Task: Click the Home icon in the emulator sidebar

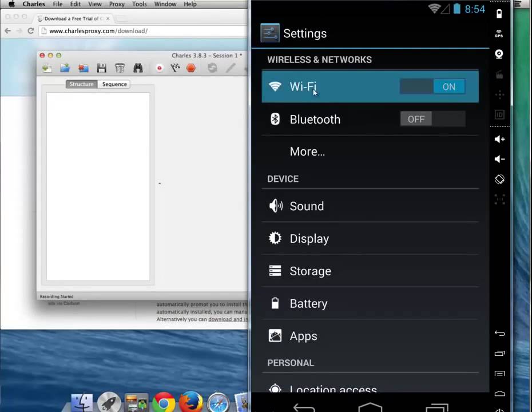Action: coord(499,393)
